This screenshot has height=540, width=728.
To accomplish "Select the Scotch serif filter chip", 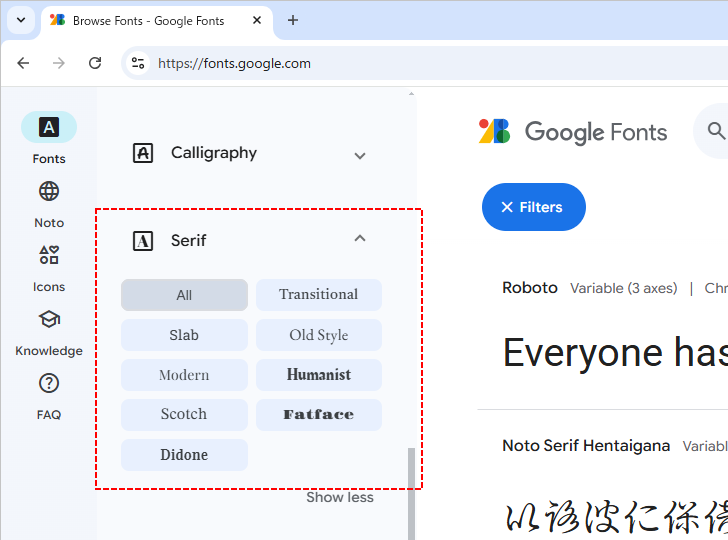I will (184, 415).
